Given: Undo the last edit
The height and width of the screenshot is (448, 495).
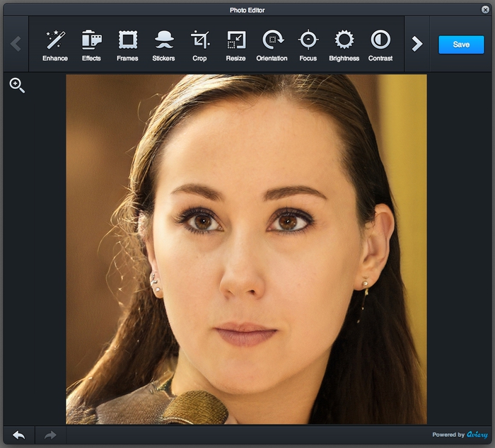Looking at the screenshot, I should pyautogui.click(x=19, y=435).
